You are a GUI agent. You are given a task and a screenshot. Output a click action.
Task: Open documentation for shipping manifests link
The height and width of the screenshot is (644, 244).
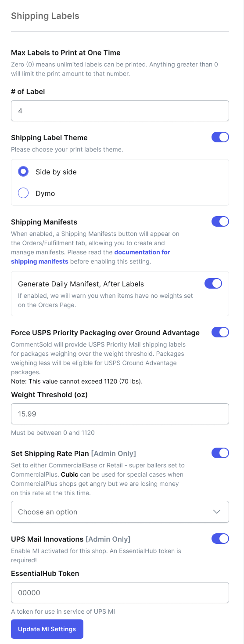click(90, 257)
